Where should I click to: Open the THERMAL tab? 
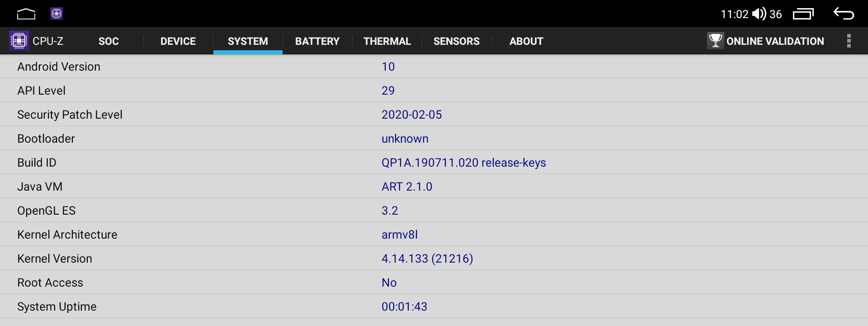point(387,41)
